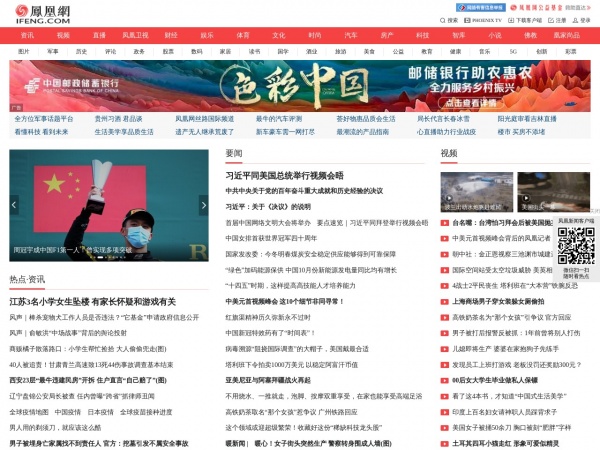Select the 资讯 tab in red navigation

[27, 35]
